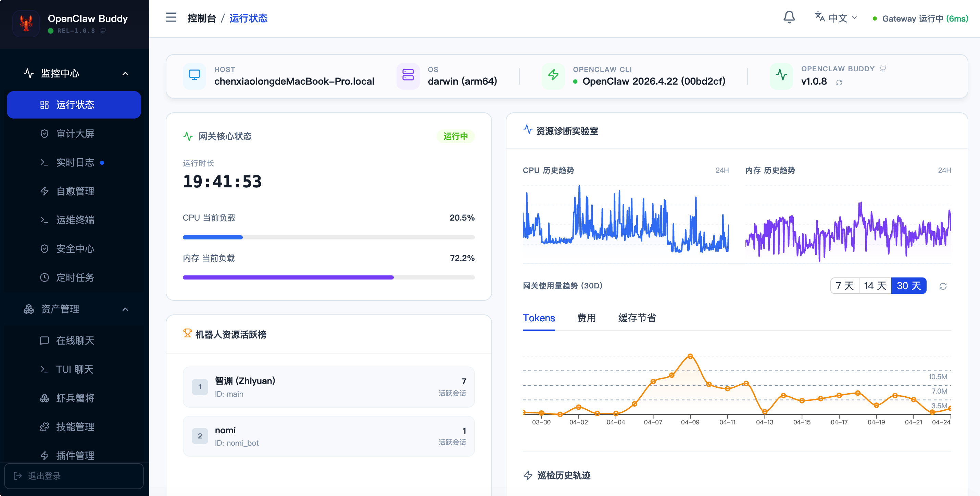Viewport: 980px width, 496px height.
Task: Toggle the hamburger sidebar menu icon
Action: pos(171,17)
